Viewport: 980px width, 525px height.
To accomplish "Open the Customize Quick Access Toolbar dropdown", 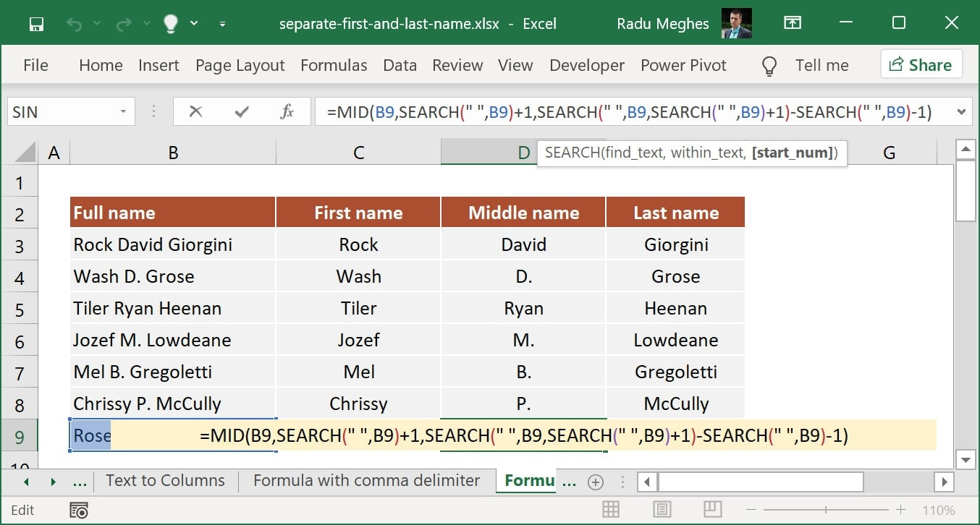I will click(222, 23).
